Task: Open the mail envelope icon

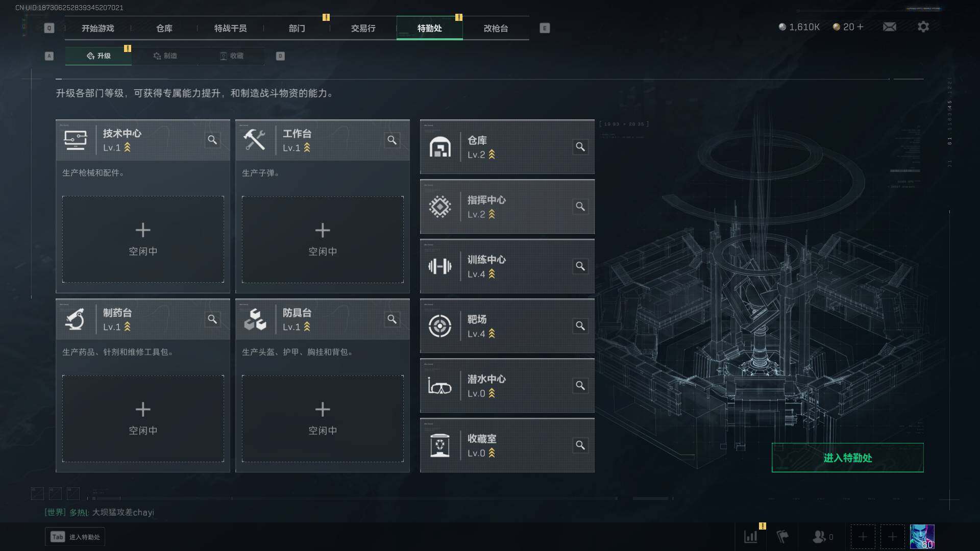Action: pos(890,27)
